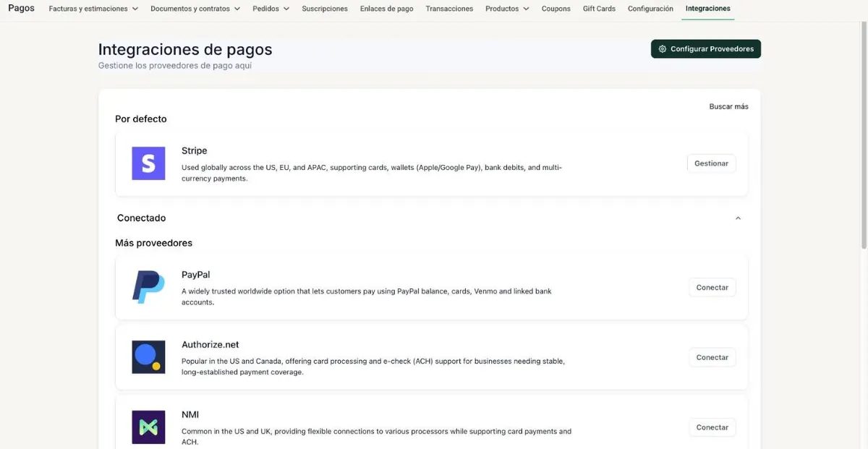Viewport: 868px width, 449px height.
Task: Click the PayPal provider name
Action: (196, 275)
